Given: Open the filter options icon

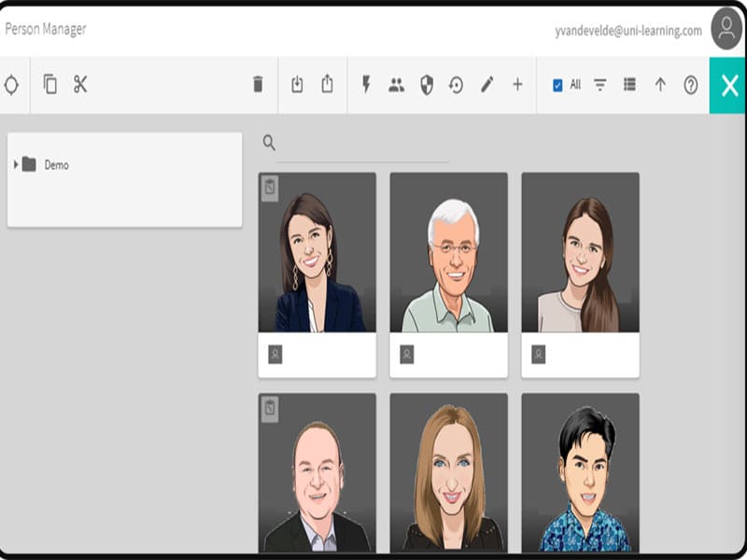Looking at the screenshot, I should pos(600,85).
